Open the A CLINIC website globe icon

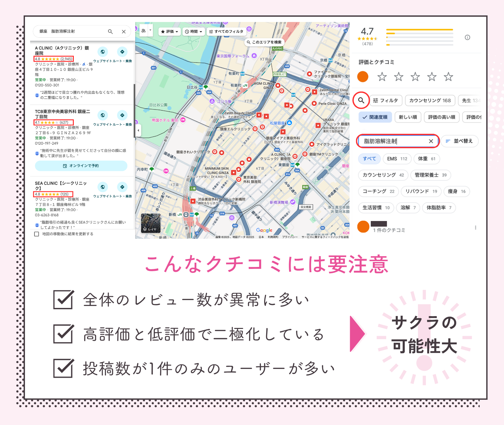pyautogui.click(x=103, y=52)
